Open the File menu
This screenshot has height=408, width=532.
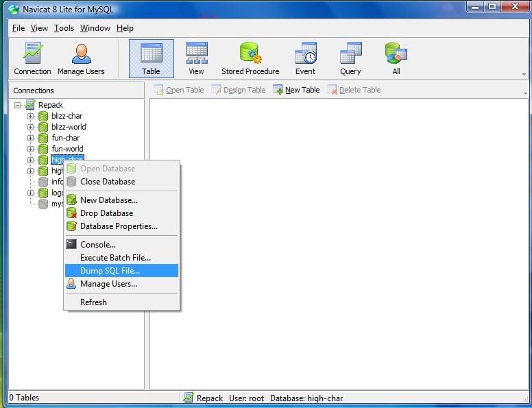pos(19,28)
